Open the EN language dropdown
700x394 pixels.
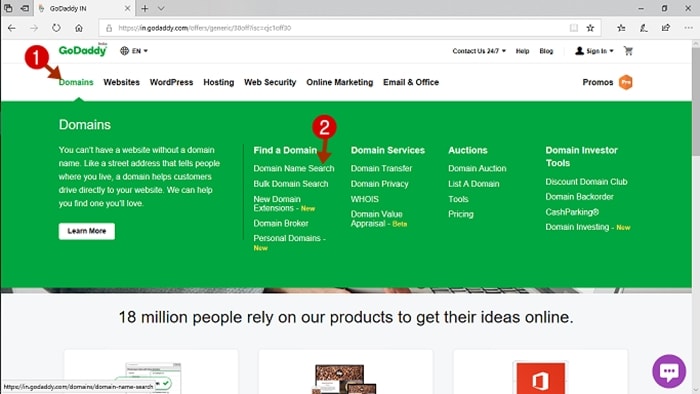point(134,51)
